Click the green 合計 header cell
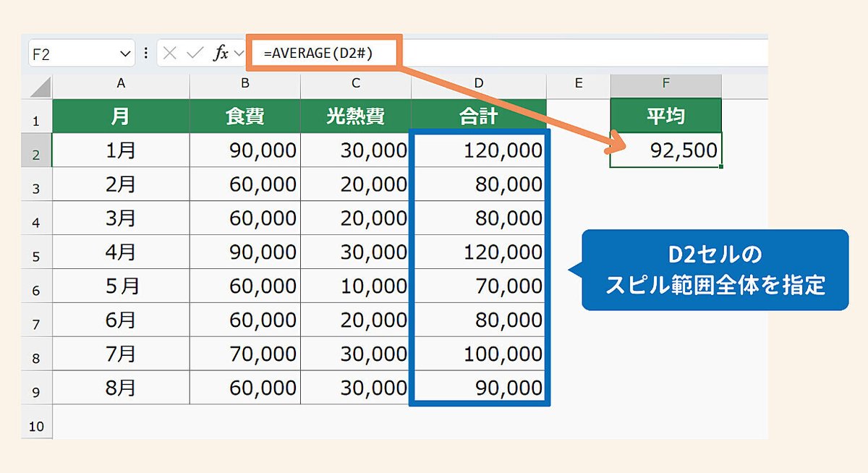This screenshot has width=868, height=473. (478, 116)
